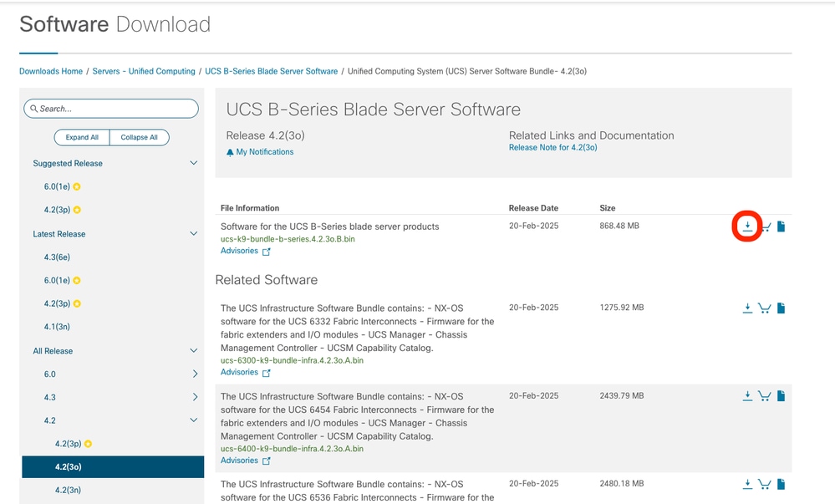Click the File Information column header
Screen dimensions: 835x504
pyautogui.click(x=250, y=208)
